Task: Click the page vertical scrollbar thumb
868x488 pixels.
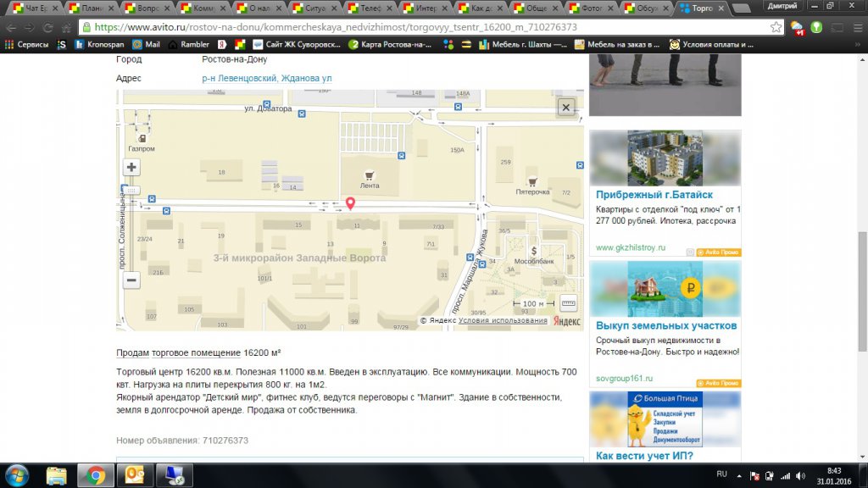Action: tap(862, 291)
